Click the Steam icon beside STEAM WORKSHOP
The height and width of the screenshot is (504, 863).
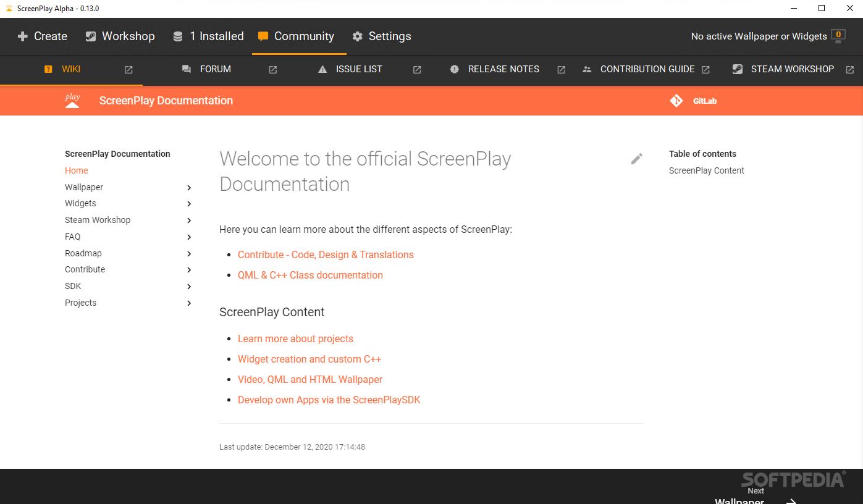pyautogui.click(x=738, y=69)
